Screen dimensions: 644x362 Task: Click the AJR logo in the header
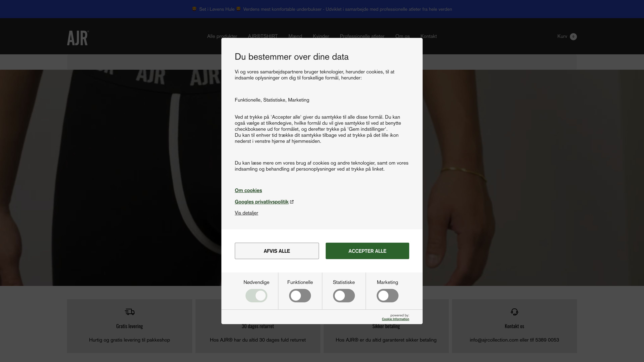pyautogui.click(x=78, y=38)
